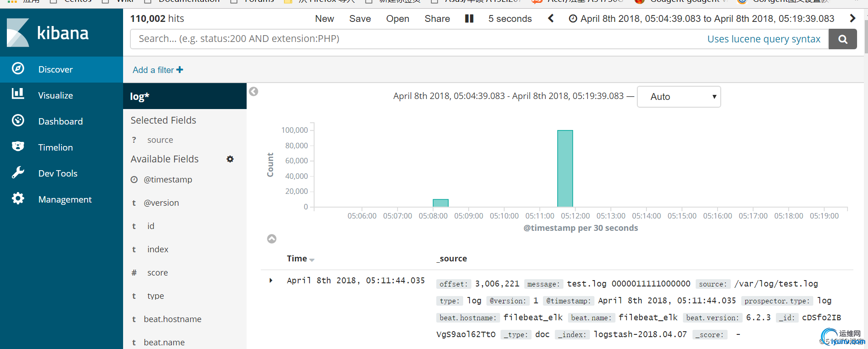Select the score field in Available Fields

pyautogui.click(x=157, y=273)
